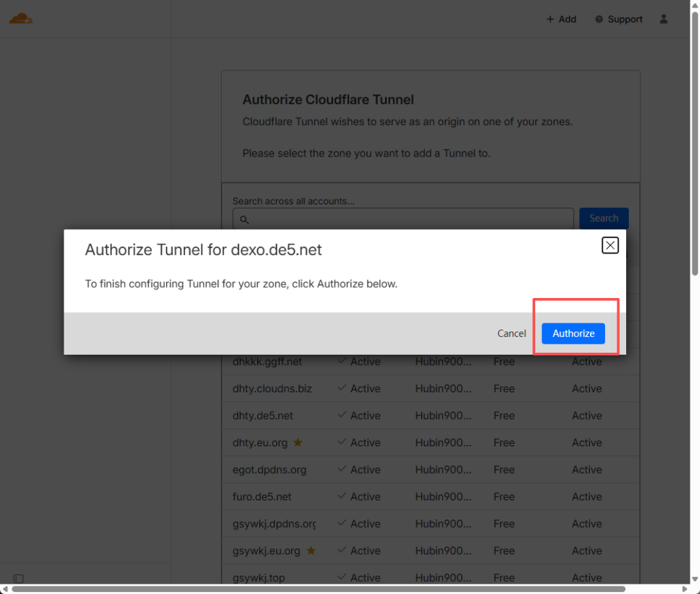Image resolution: width=700 pixels, height=594 pixels.
Task: Click the vertical scrollbar on the right
Action: (695, 137)
